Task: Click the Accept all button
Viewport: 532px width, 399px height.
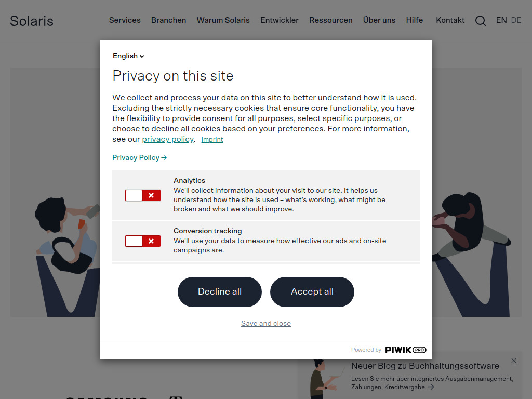Action: coord(312,292)
